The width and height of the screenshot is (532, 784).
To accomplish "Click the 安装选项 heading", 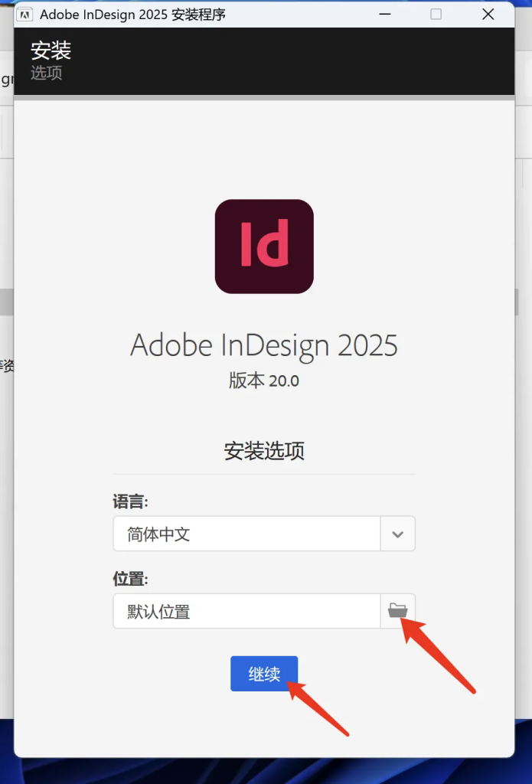I will click(x=264, y=451).
